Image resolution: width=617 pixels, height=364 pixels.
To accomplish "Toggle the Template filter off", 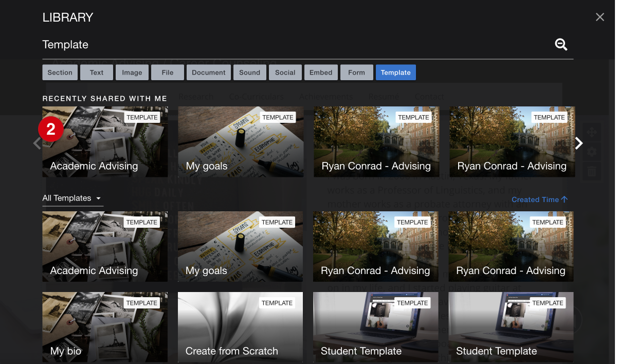I will point(395,72).
